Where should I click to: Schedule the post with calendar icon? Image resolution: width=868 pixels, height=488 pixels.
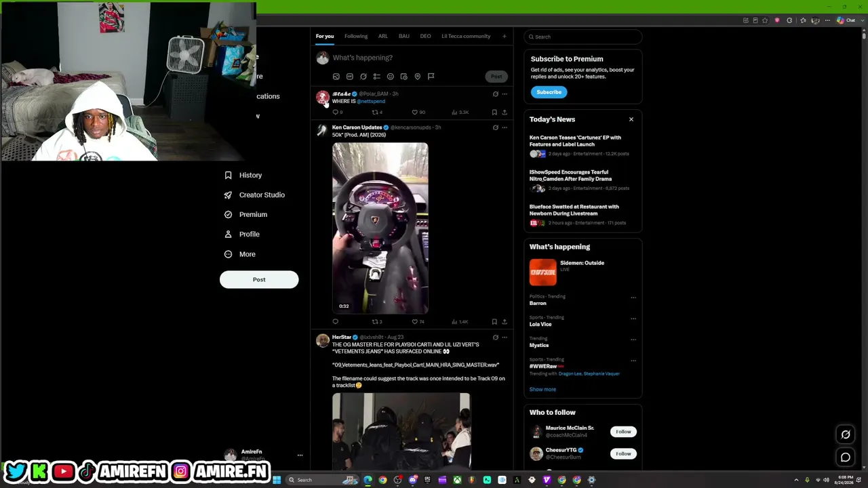click(x=403, y=77)
